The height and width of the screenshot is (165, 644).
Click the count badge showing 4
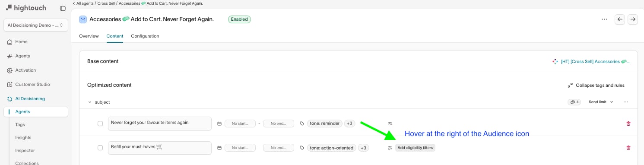(574, 102)
